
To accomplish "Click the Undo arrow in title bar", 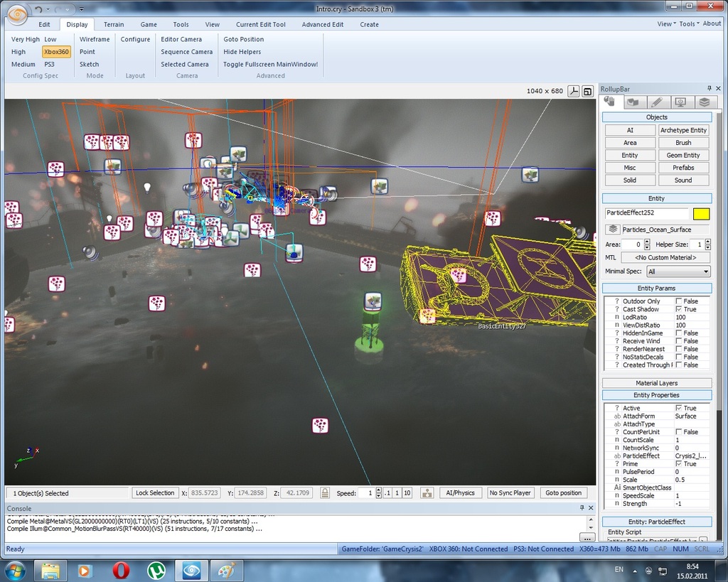I will 38,9.
